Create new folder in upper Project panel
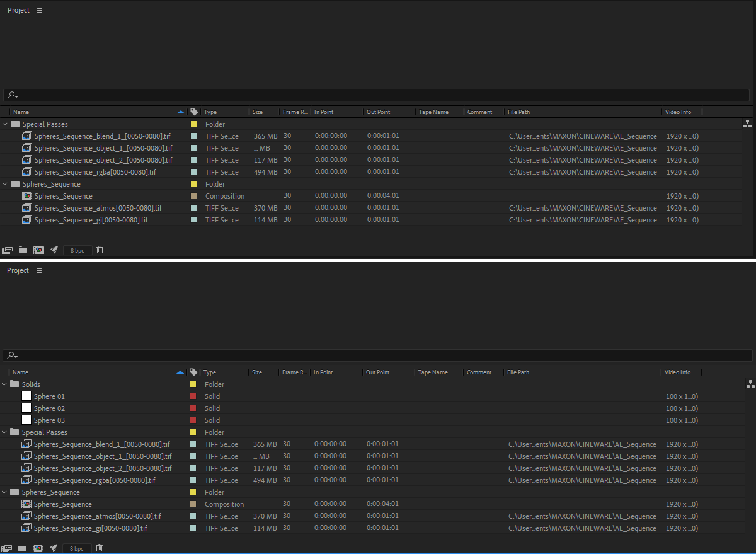The image size is (756, 554). 23,250
